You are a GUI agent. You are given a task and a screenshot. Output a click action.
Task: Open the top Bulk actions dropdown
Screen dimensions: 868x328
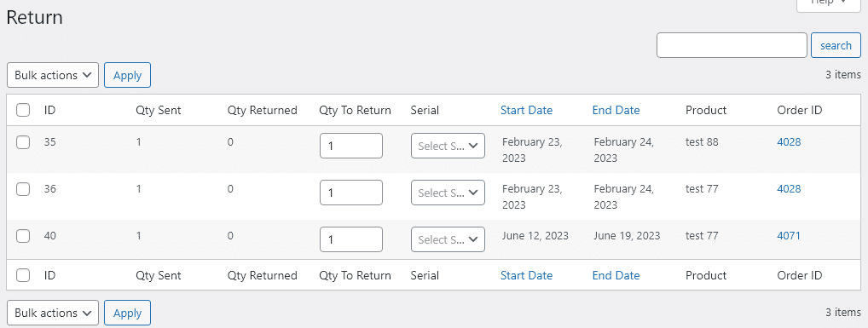tap(53, 75)
